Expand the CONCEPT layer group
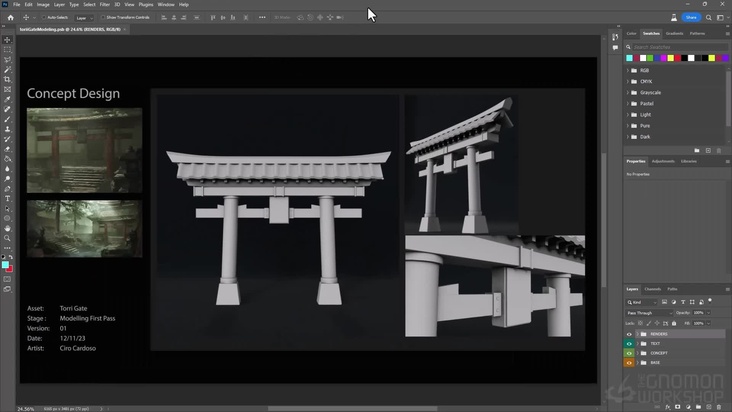The height and width of the screenshot is (412, 732). click(x=638, y=353)
